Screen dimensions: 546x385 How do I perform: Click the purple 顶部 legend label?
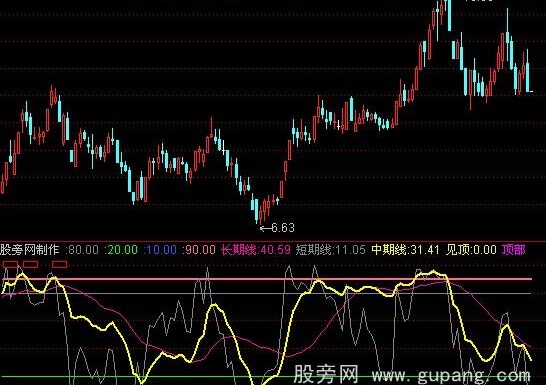(514, 250)
